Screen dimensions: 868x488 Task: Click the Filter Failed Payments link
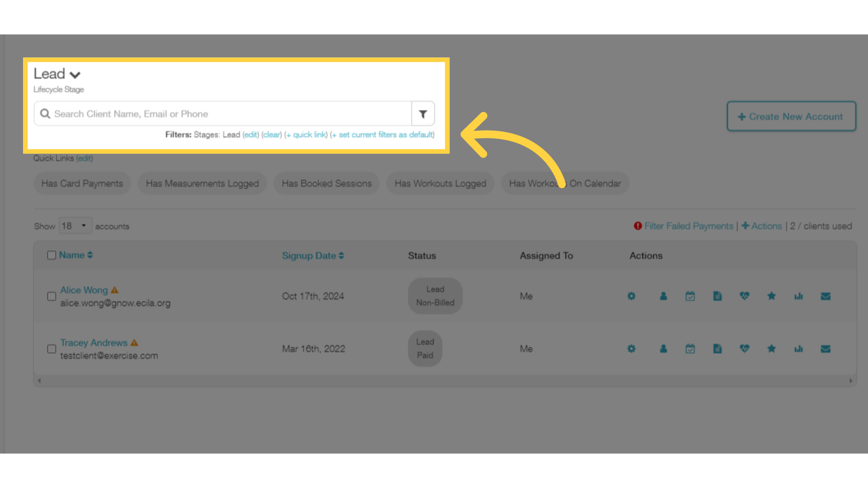tap(688, 226)
